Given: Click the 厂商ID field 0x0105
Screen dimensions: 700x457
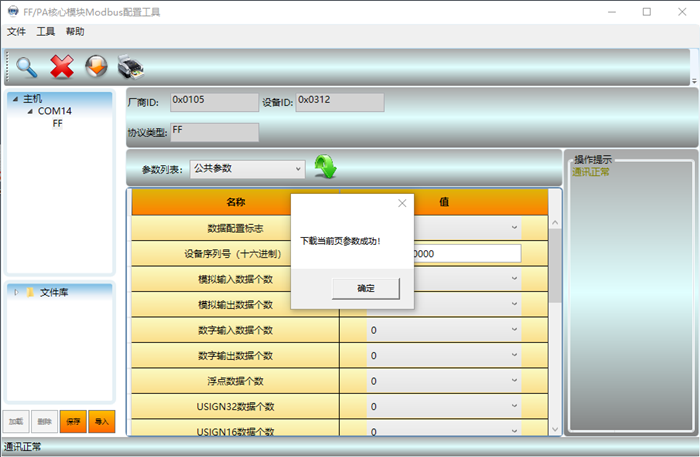Looking at the screenshot, I should coord(214,102).
